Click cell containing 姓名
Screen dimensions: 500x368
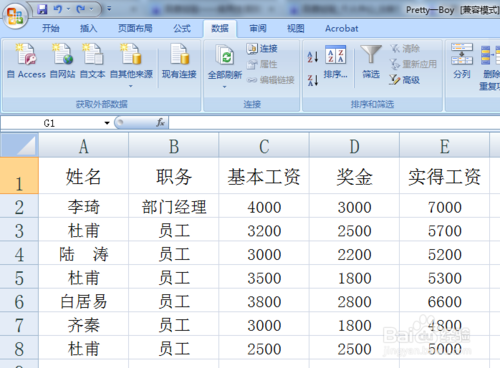point(83,176)
